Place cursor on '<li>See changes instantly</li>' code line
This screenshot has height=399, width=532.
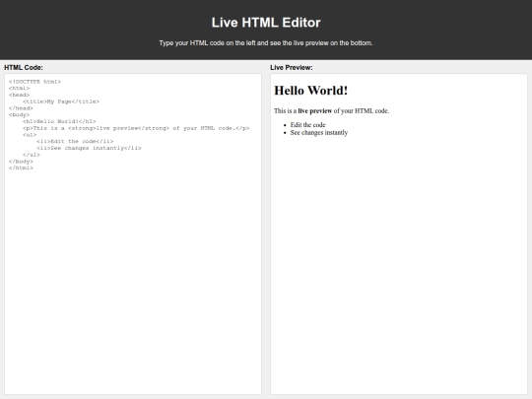coord(89,148)
